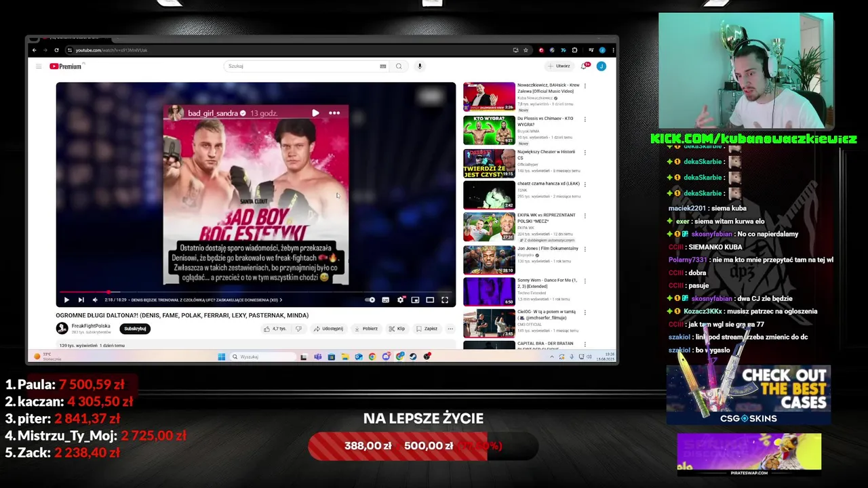Toggle autoplay switch in the player
Viewport: 868px width, 488px height.
[370, 300]
